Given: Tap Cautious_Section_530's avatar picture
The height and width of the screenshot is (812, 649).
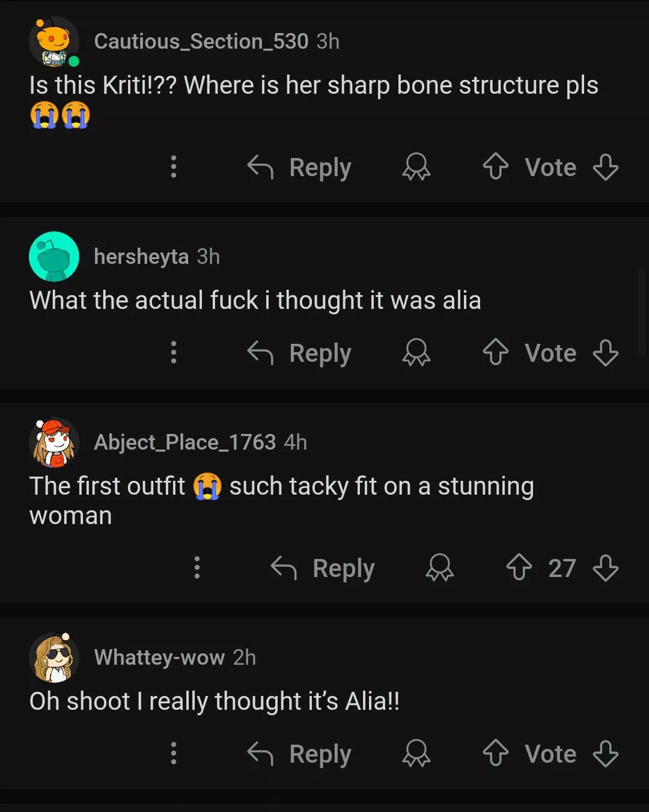Looking at the screenshot, I should (x=54, y=41).
